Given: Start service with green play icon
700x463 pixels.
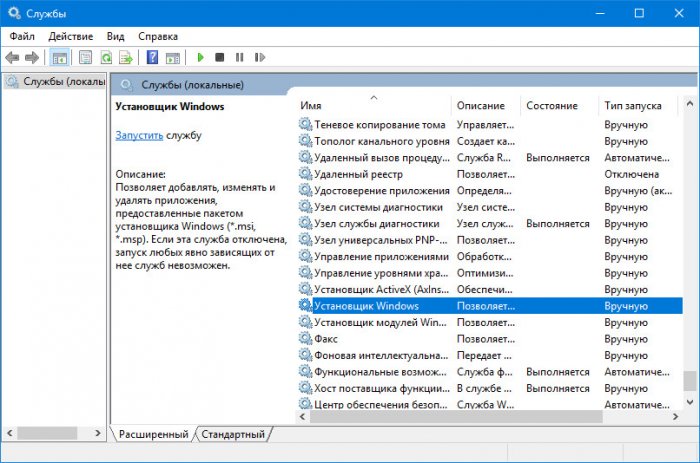Looking at the screenshot, I should (200, 57).
